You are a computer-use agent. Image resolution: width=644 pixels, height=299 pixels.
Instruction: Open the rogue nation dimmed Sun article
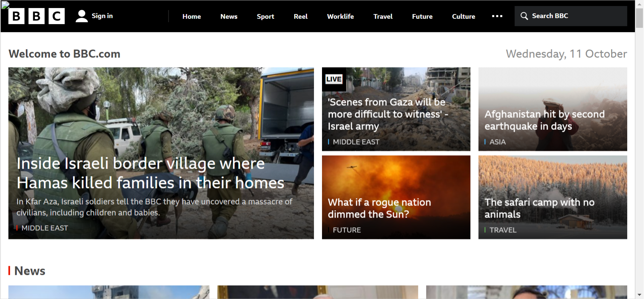pyautogui.click(x=379, y=208)
